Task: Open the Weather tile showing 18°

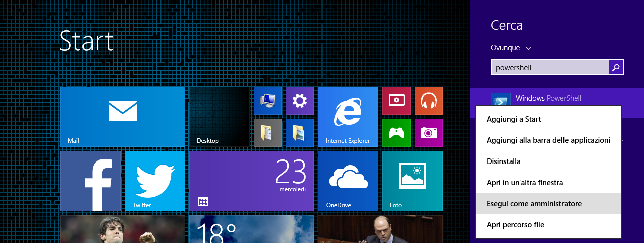Action: coord(252,229)
